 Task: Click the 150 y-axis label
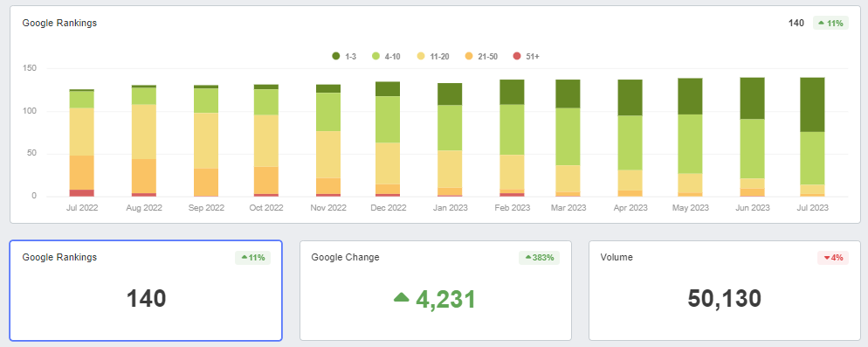click(x=30, y=68)
